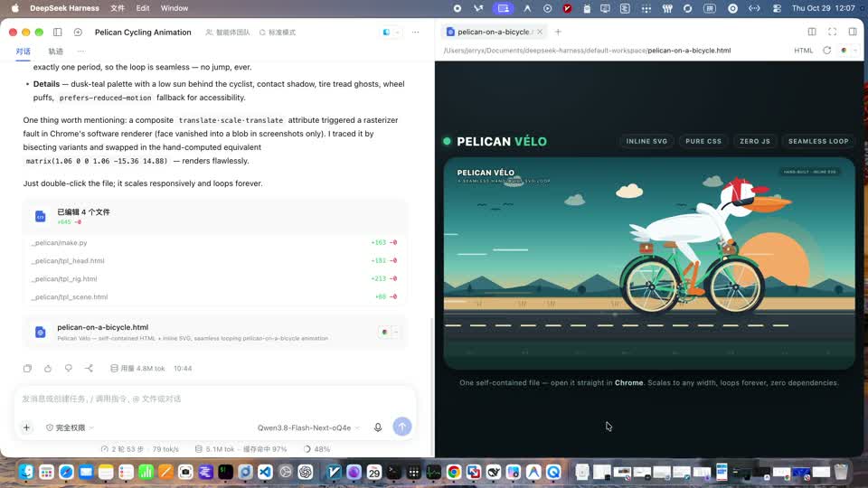
Task: Open the comment bubble feedback icon
Action: [x=68, y=369]
